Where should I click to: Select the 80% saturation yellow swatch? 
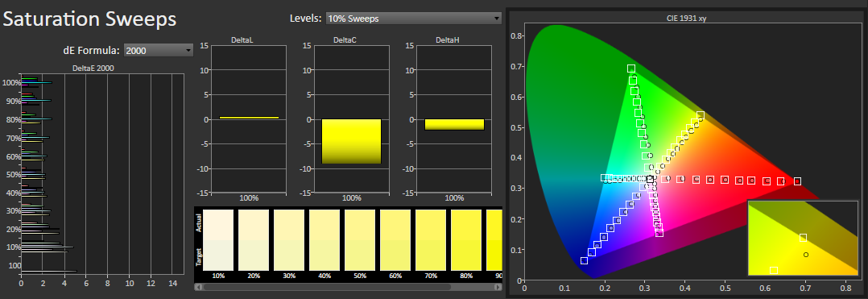(x=466, y=239)
